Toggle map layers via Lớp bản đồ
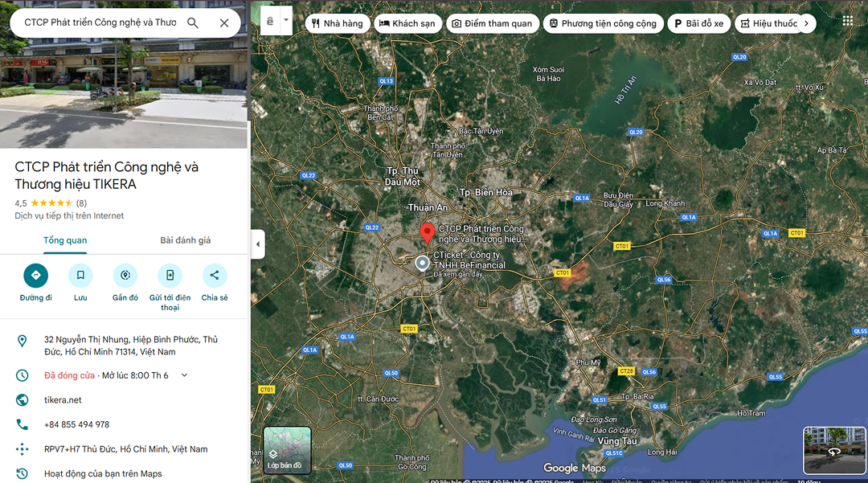Image resolution: width=868 pixels, height=483 pixels. (287, 450)
